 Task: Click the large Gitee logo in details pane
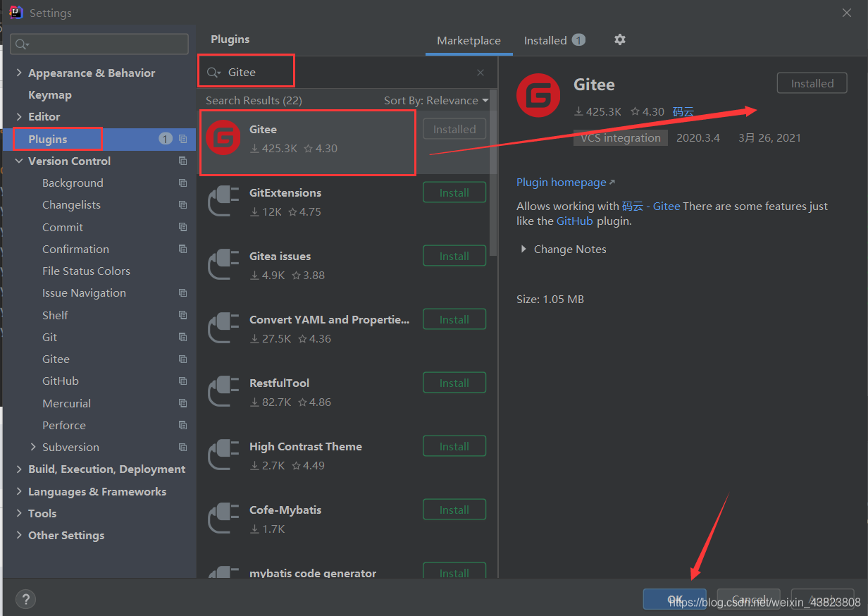tap(538, 95)
